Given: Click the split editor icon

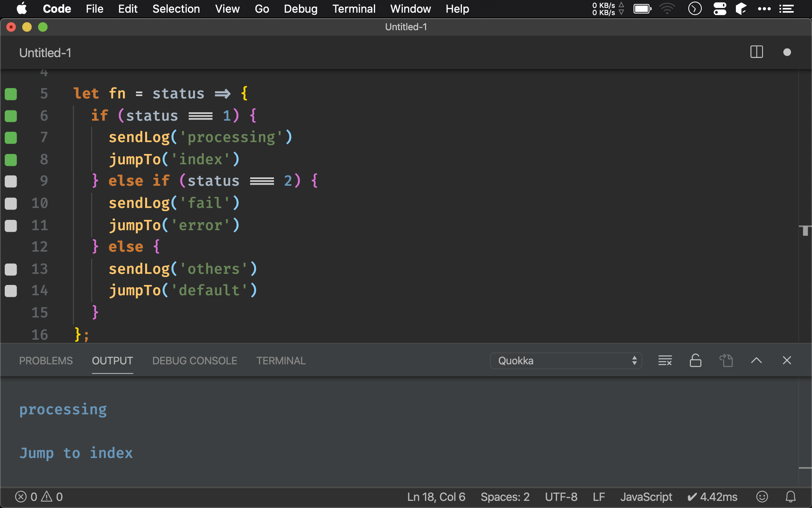Looking at the screenshot, I should (756, 52).
